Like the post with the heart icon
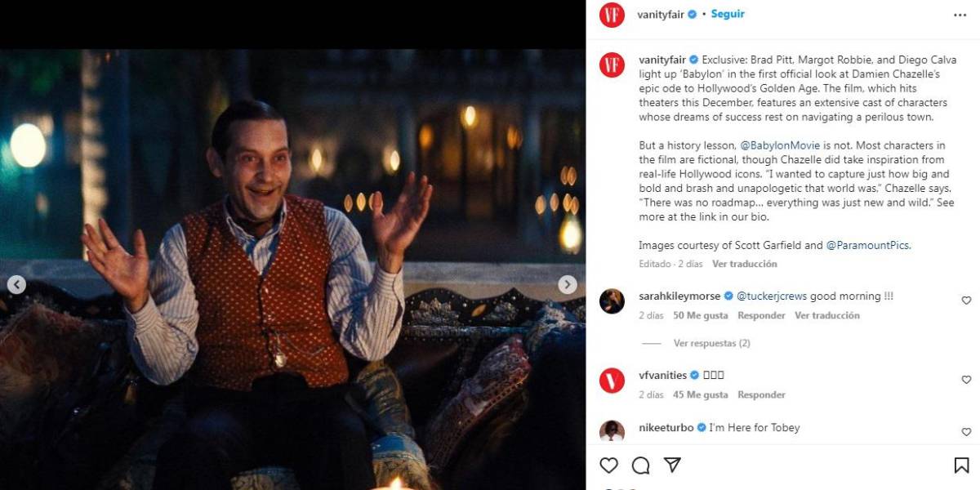 click(609, 465)
